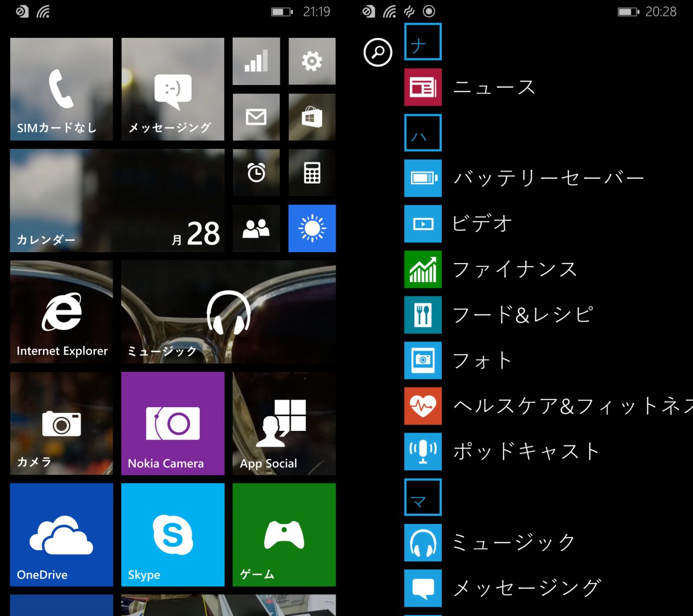Screen dimensions: 693x616
Task: Open the カレンダー wide tile
Action: click(117, 201)
